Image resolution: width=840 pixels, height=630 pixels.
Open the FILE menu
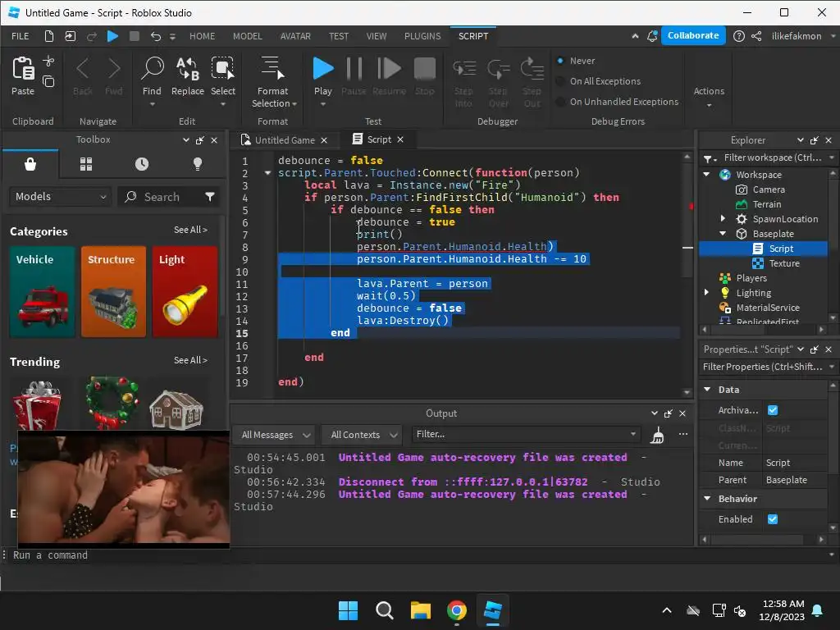pyautogui.click(x=21, y=36)
